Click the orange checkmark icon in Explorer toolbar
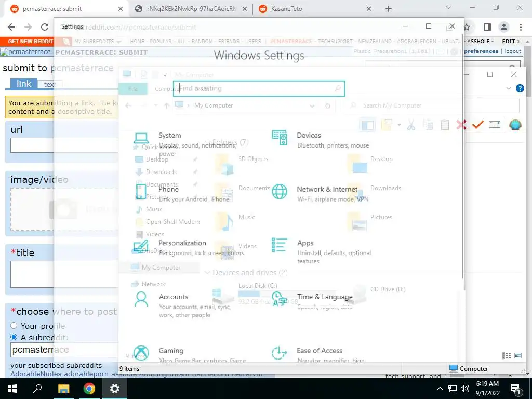This screenshot has height=399, width=532. [478, 125]
